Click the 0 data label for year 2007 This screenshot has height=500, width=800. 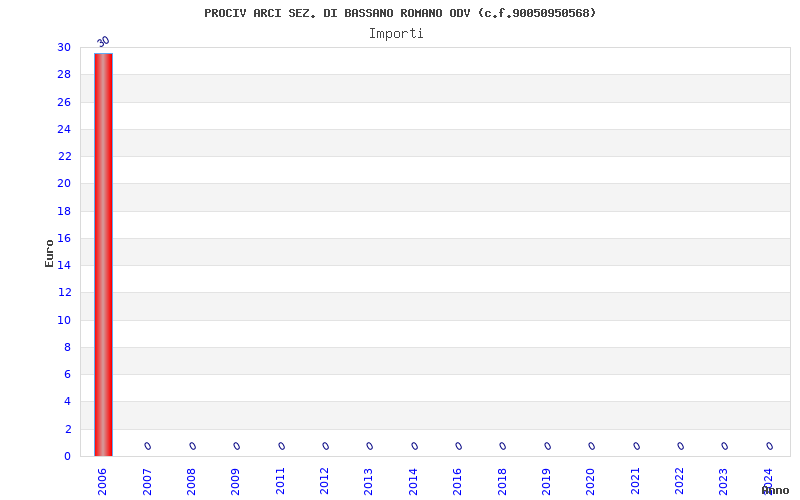tap(148, 446)
